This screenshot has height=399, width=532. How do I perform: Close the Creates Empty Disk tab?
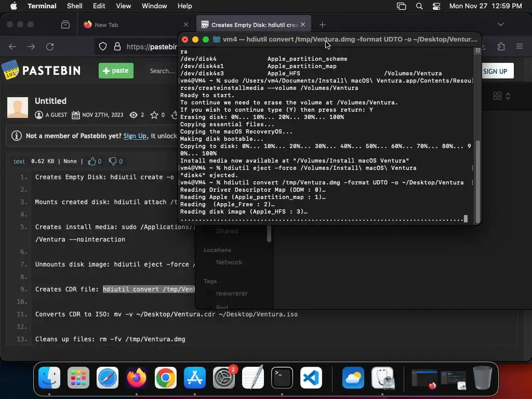coord(303,24)
